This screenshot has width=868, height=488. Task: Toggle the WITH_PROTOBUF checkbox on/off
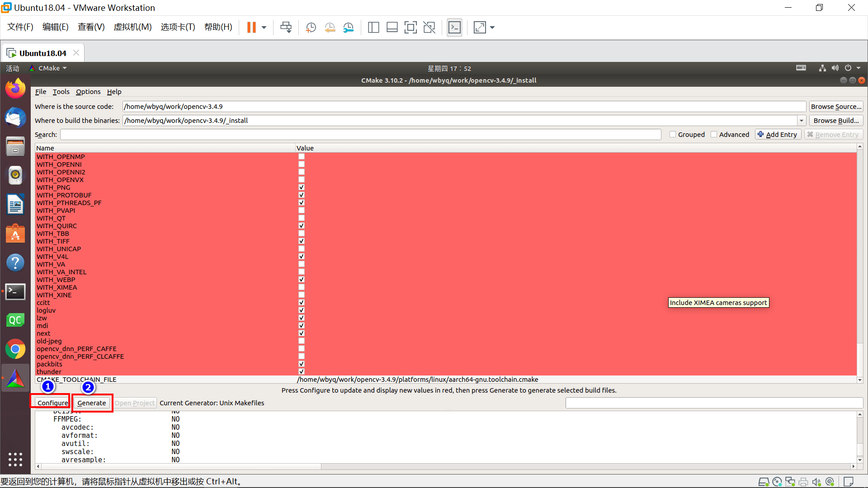(x=302, y=195)
